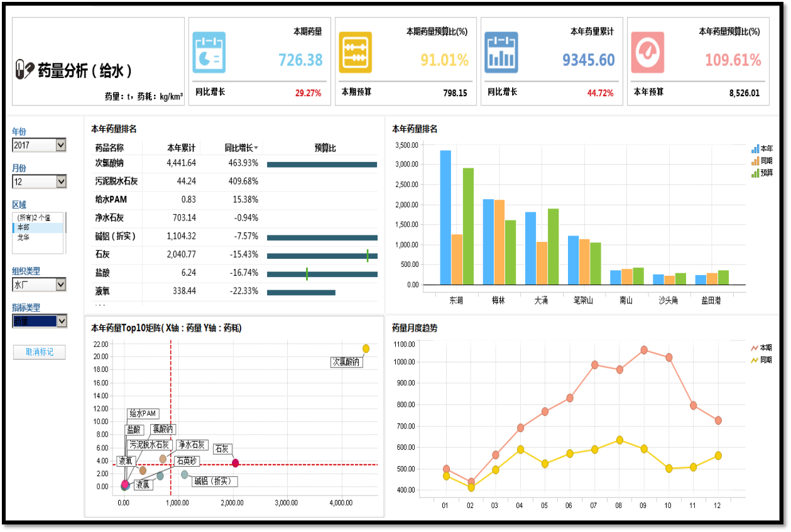Click the 本年累计 column header
The height and width of the screenshot is (532, 791).
(x=181, y=148)
